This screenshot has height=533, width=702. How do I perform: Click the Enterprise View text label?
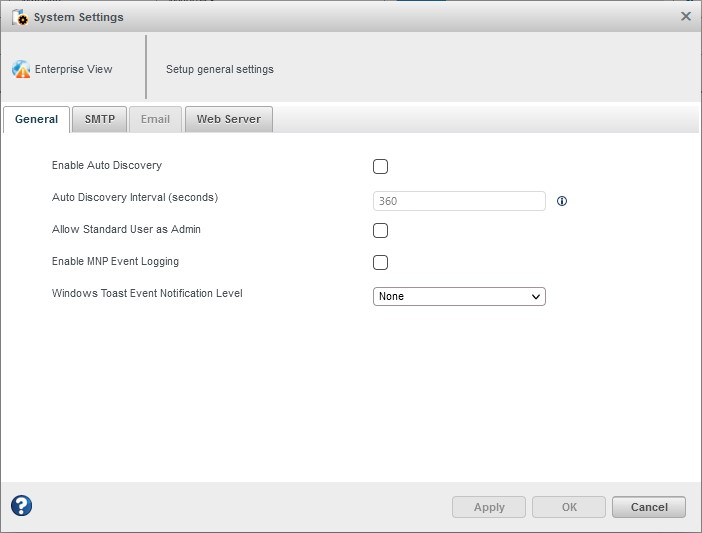coord(73,70)
